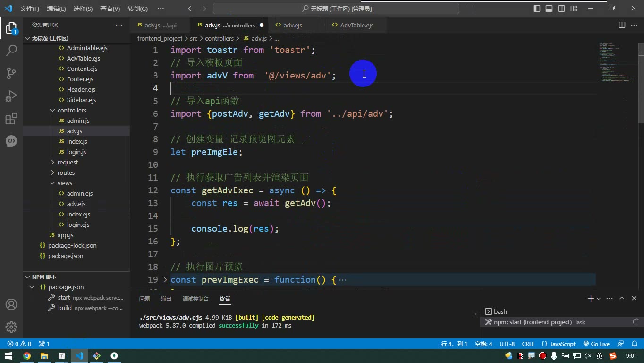
Task: Click the split editor right icon
Action: point(622,25)
